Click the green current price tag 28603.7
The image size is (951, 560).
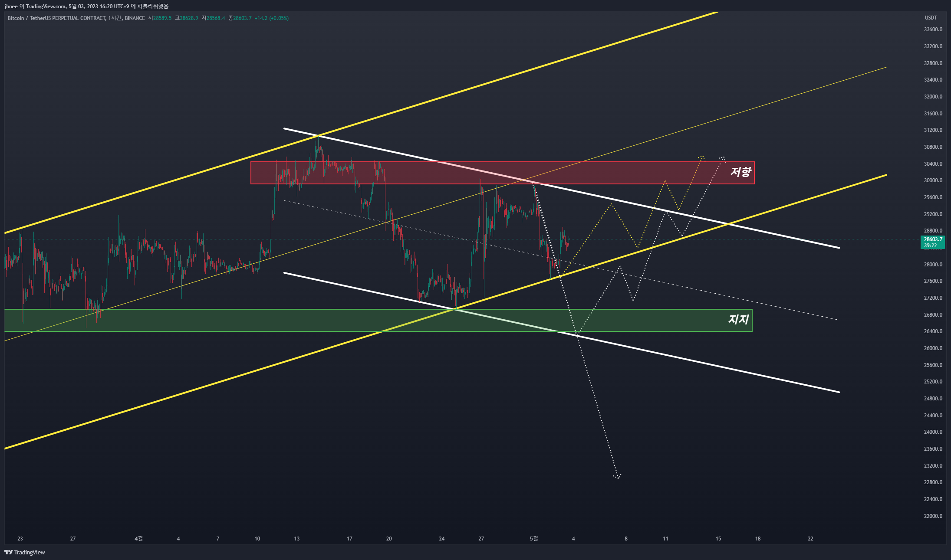coord(932,242)
